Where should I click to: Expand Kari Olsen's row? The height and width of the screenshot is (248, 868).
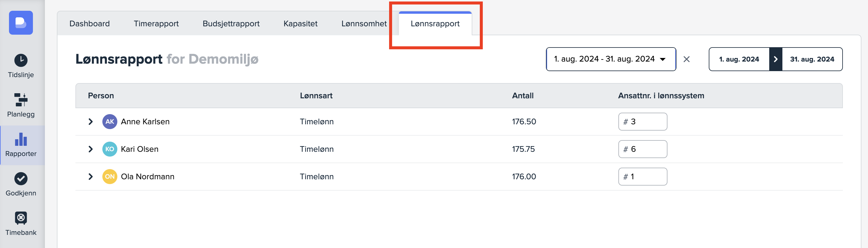(x=90, y=149)
